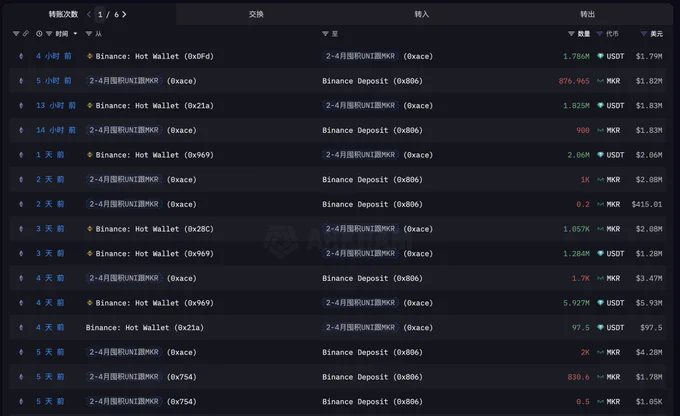680x416 pixels.
Task: Switch to the 转入 tab
Action: click(x=422, y=14)
